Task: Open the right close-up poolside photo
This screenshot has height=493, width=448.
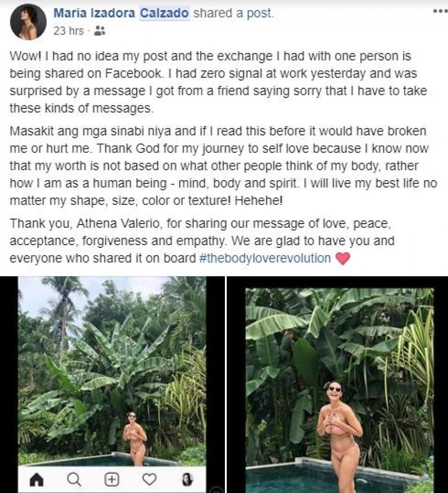Action: click(339, 385)
